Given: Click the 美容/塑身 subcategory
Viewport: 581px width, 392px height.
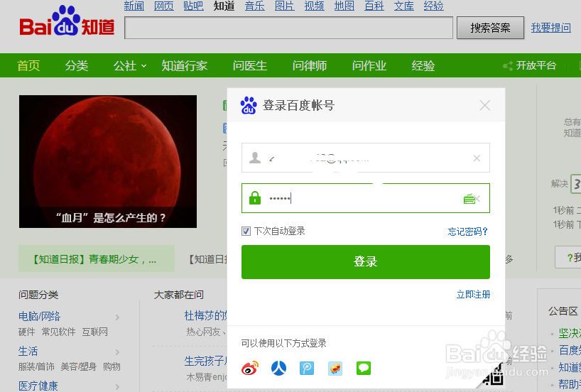Looking at the screenshot, I should pos(79,367).
